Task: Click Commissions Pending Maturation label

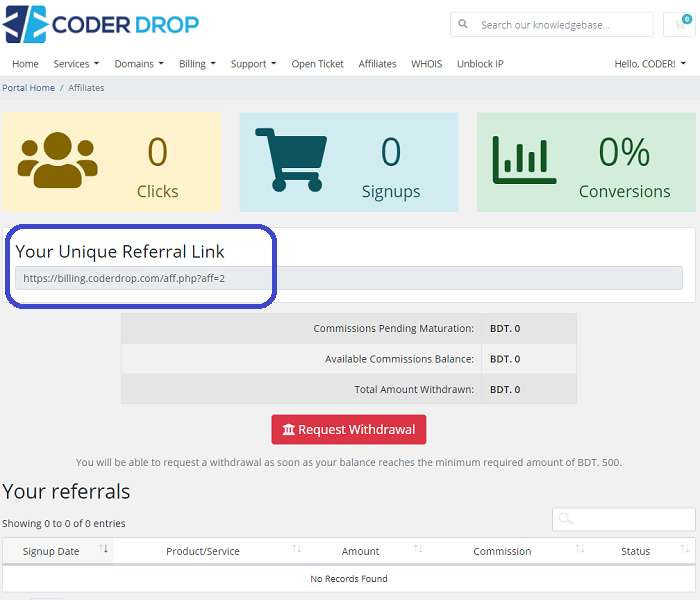Action: (x=393, y=328)
